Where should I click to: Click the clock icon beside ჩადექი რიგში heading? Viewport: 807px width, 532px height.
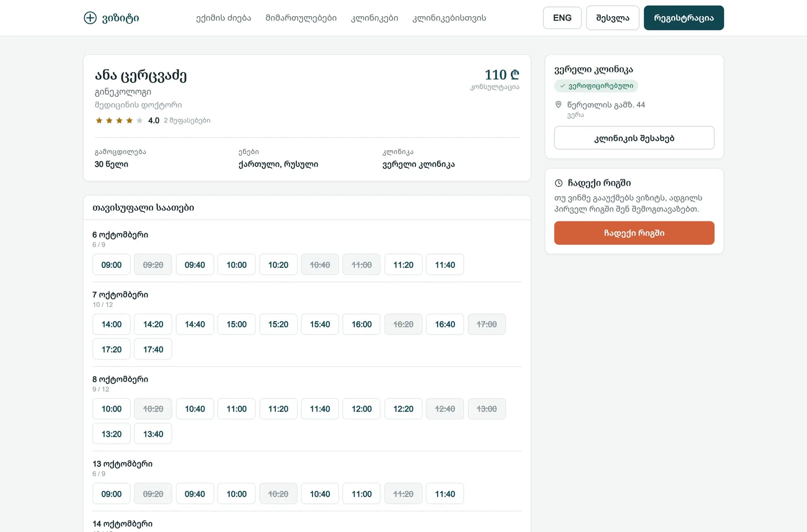click(x=558, y=183)
